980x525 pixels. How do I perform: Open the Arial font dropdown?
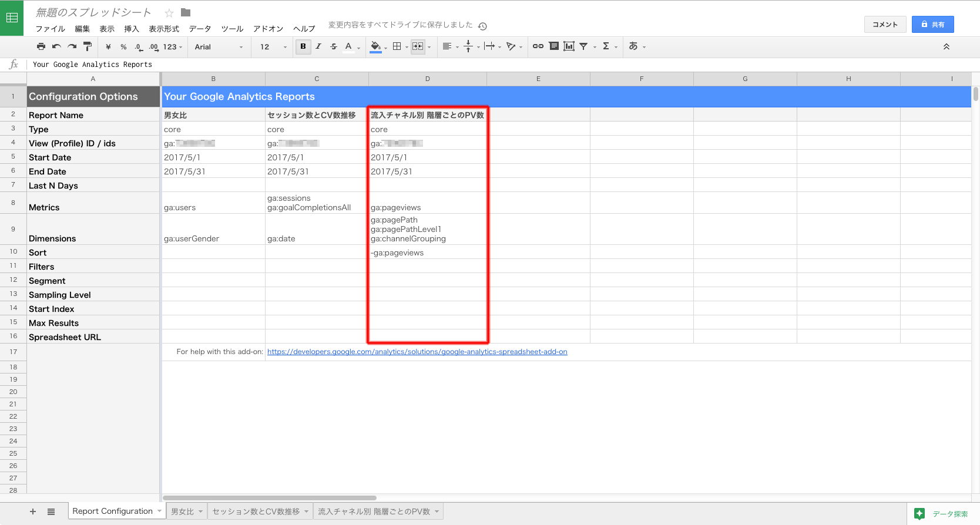pos(219,47)
